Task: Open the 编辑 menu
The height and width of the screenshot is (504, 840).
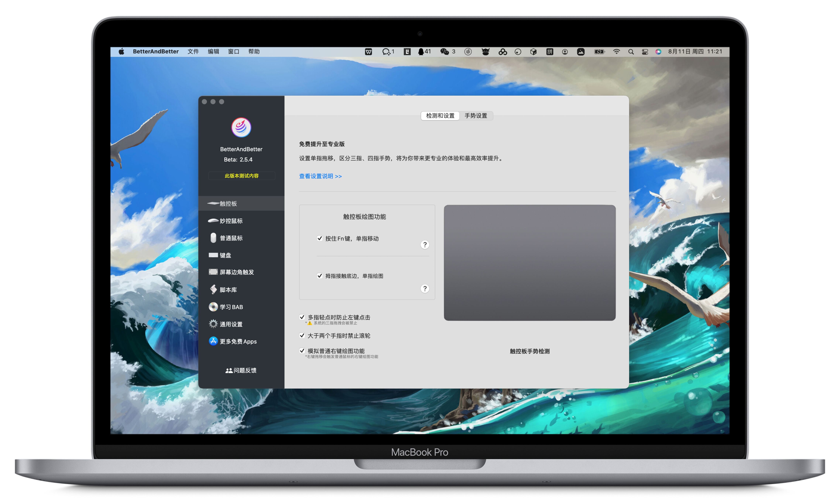Action: pos(214,52)
